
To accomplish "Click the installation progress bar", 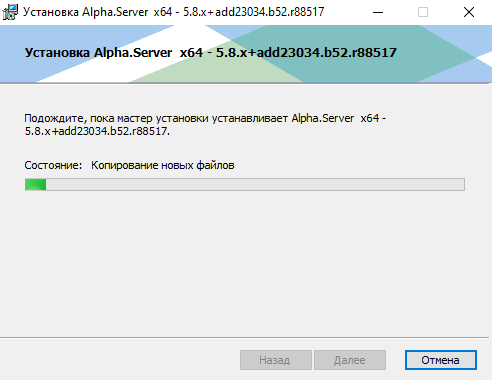I will (245, 184).
